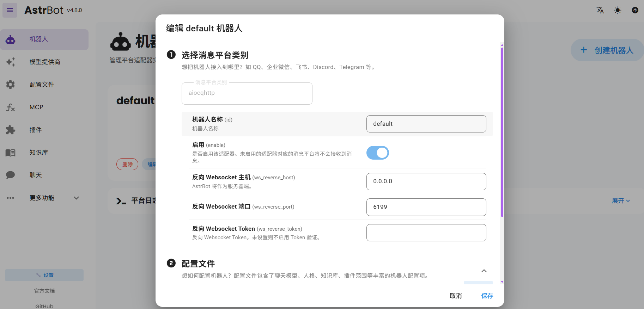Click the 反向 Websocket Token input field
This screenshot has width=644, height=309.
coord(426,233)
